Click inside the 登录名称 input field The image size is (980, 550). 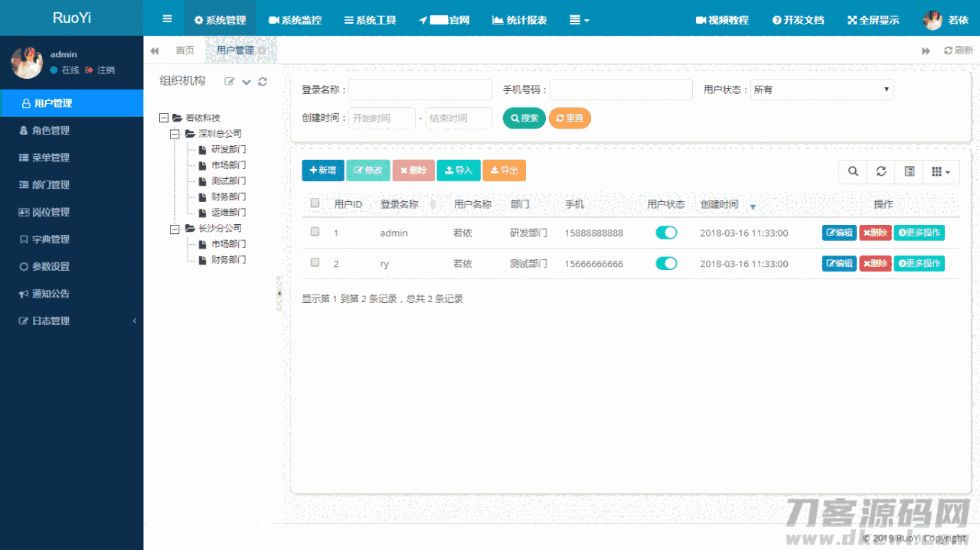420,89
